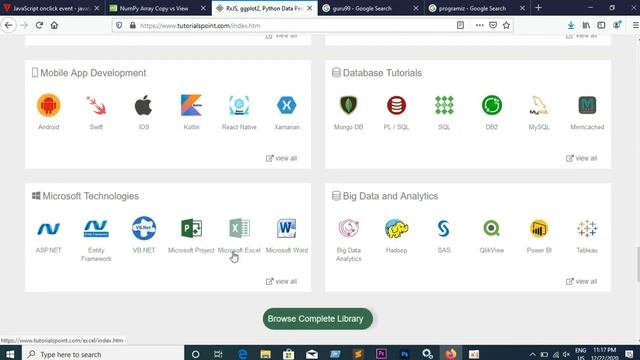Reload the current page

point(39,25)
